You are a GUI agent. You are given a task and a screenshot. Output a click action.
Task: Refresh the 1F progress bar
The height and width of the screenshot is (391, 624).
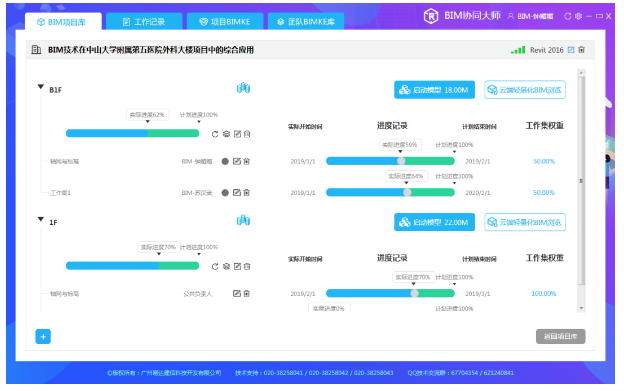215,267
